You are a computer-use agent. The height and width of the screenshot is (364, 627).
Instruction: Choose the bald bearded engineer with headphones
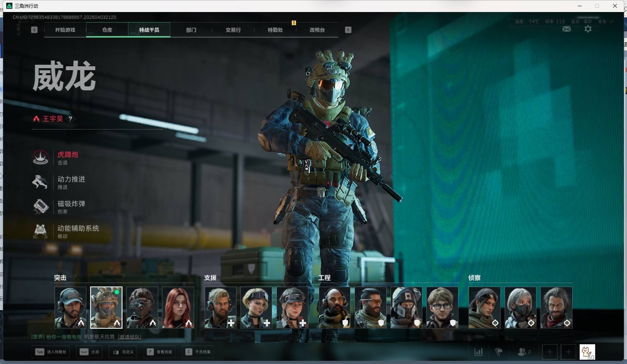(x=334, y=308)
